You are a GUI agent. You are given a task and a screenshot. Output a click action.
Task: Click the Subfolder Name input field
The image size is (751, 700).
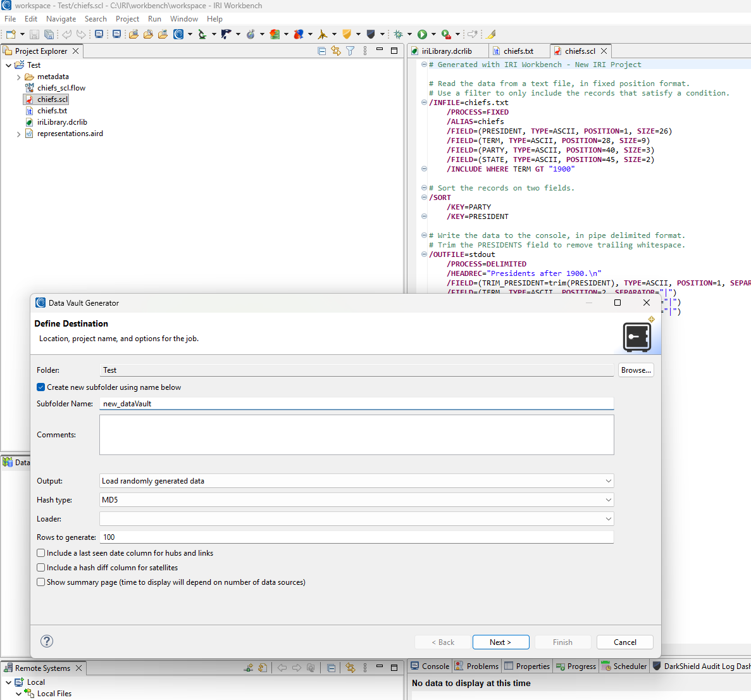tap(356, 403)
